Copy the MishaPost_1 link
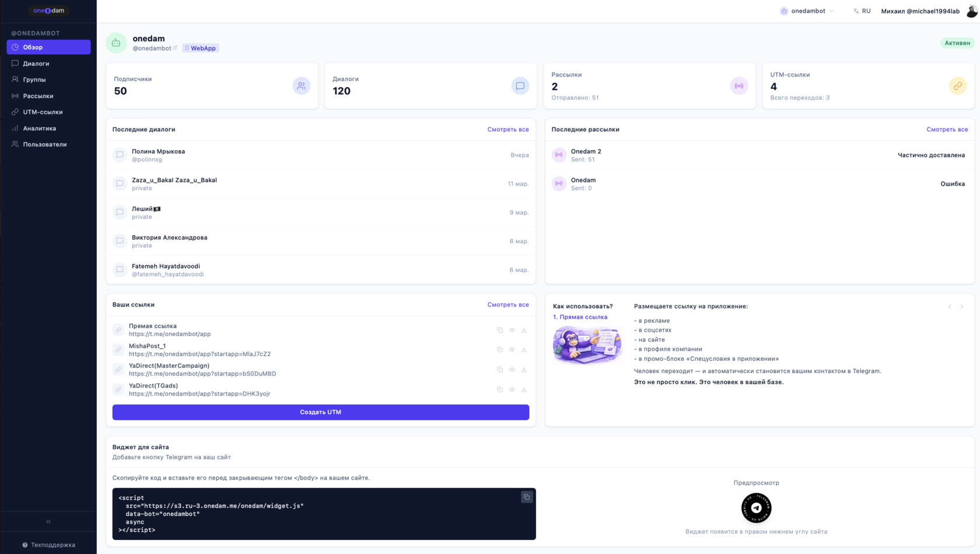 pyautogui.click(x=500, y=350)
